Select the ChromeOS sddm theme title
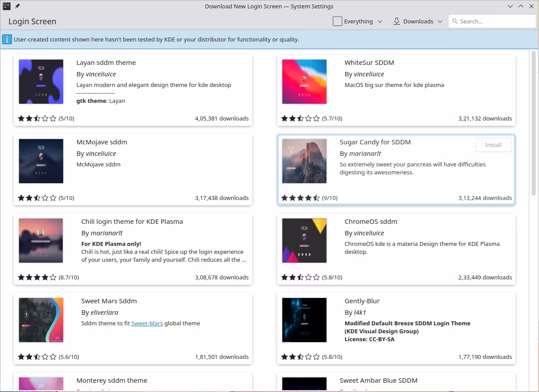 tap(371, 222)
